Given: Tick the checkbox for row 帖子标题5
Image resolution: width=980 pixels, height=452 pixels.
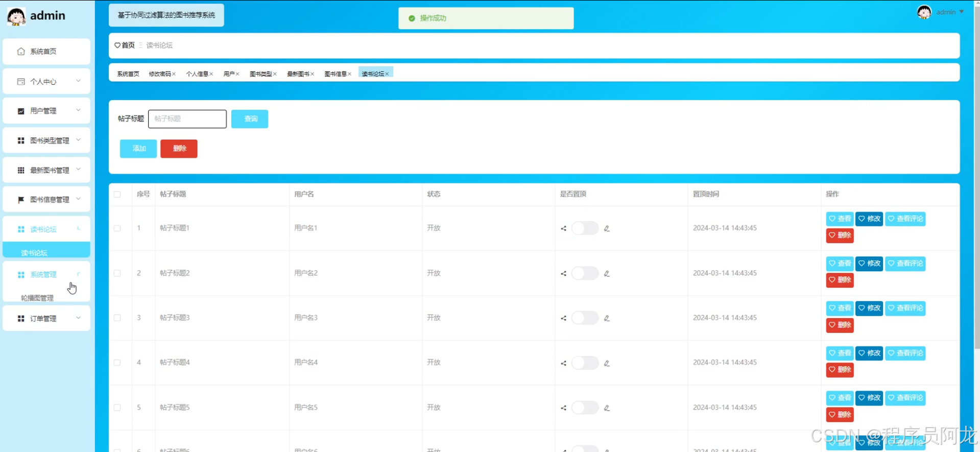Looking at the screenshot, I should click(x=117, y=408).
